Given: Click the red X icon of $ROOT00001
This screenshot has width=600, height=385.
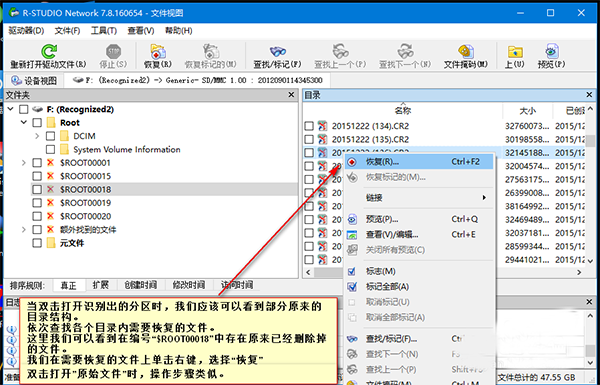Looking at the screenshot, I should [51, 163].
